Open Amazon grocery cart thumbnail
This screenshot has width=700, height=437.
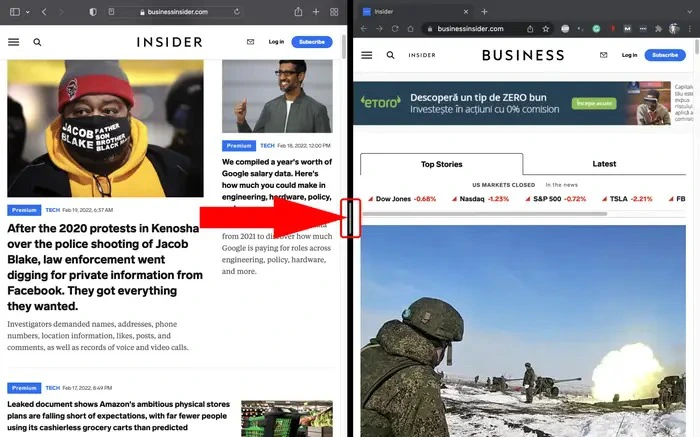tap(287, 419)
